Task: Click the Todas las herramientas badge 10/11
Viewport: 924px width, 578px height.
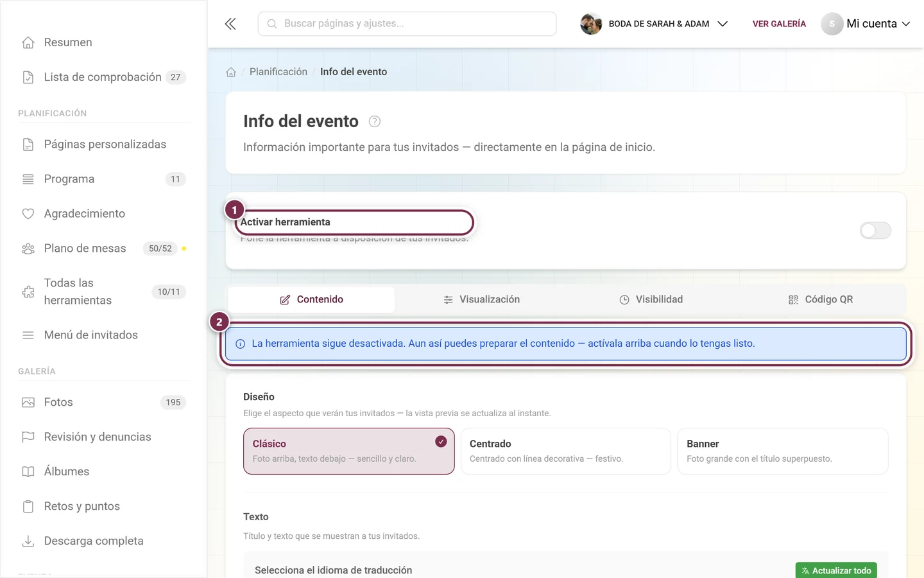Action: (x=169, y=292)
